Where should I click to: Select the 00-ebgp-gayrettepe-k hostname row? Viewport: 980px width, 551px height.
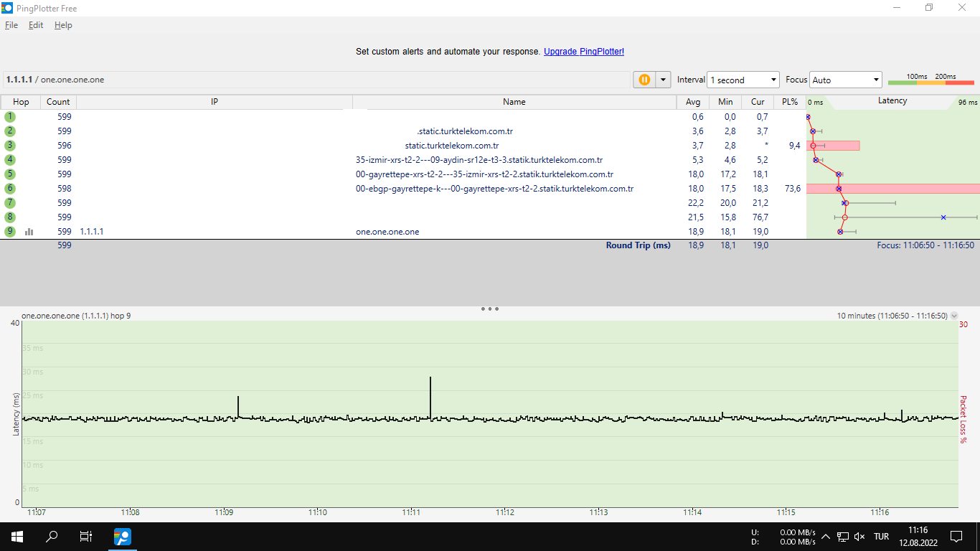coord(495,189)
